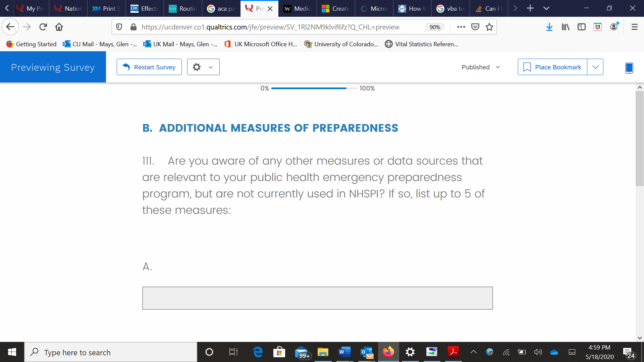Switch to the vba Google tab
Screen dimensions: 644x362
click(451, 8)
